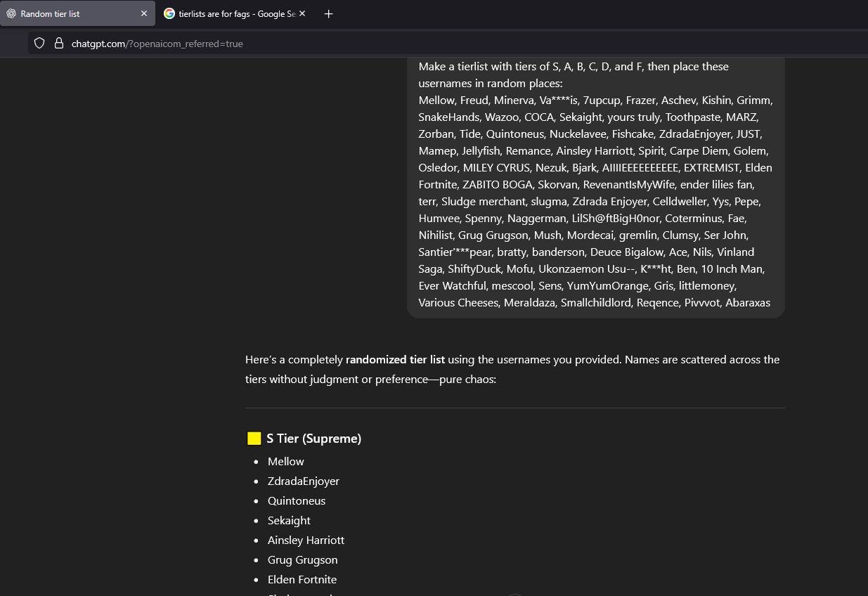Screen dimensions: 868x596
Task: Click the ChatGPT favicon on first tab
Action: tap(11, 13)
